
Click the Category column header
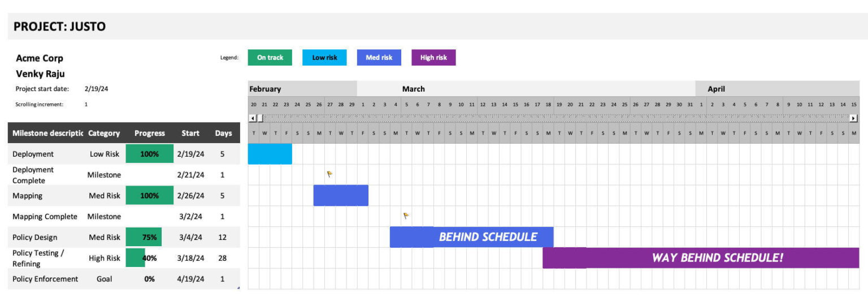(x=104, y=134)
